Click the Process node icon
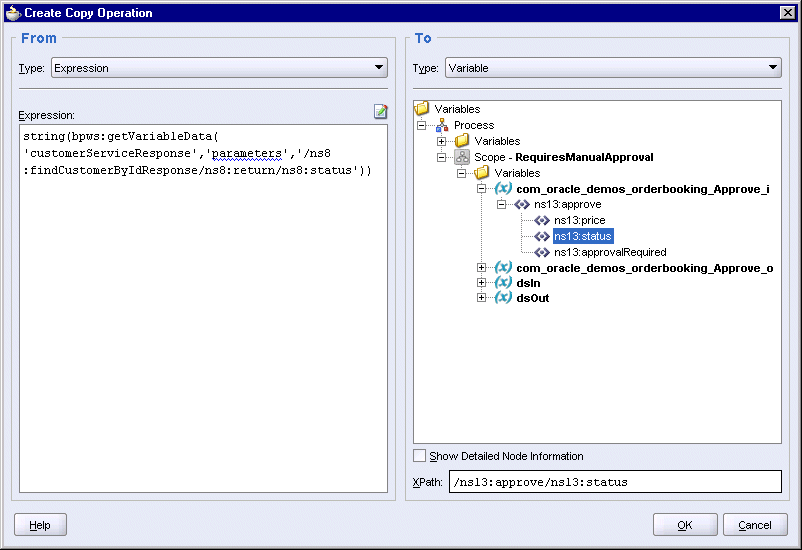 (442, 125)
